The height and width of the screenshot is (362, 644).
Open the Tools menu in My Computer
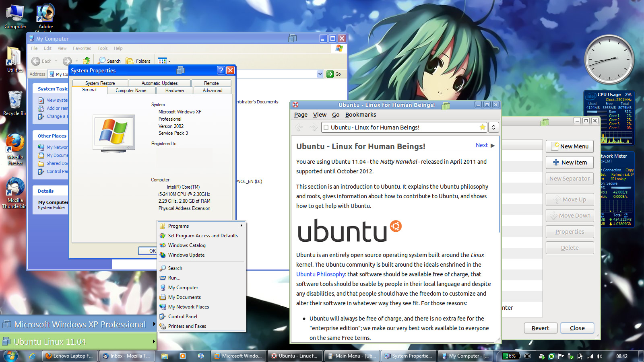click(103, 48)
